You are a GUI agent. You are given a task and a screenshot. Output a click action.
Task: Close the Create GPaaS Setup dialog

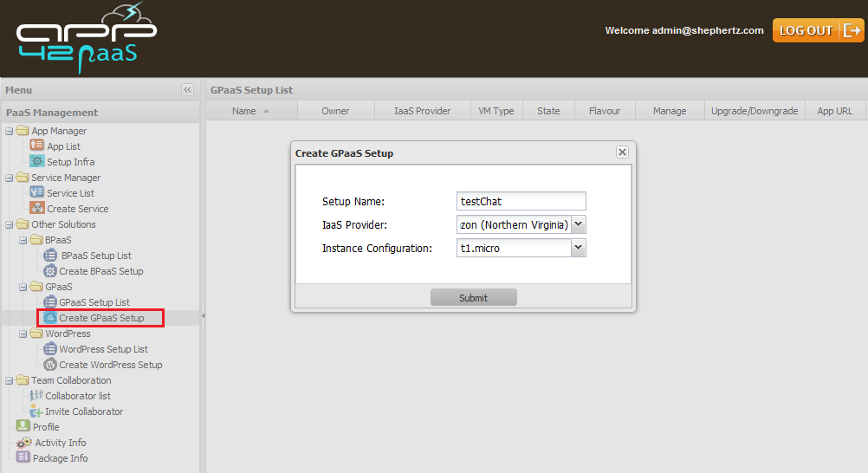(x=622, y=152)
